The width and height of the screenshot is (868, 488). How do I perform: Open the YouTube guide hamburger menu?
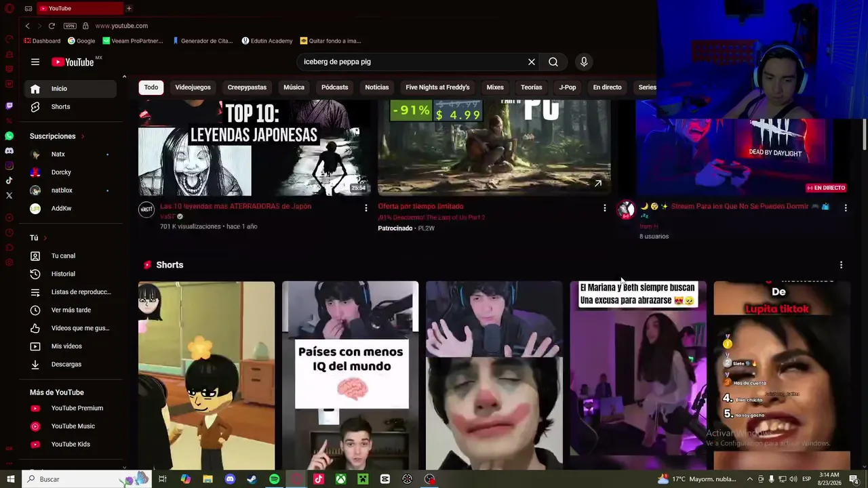pos(35,62)
